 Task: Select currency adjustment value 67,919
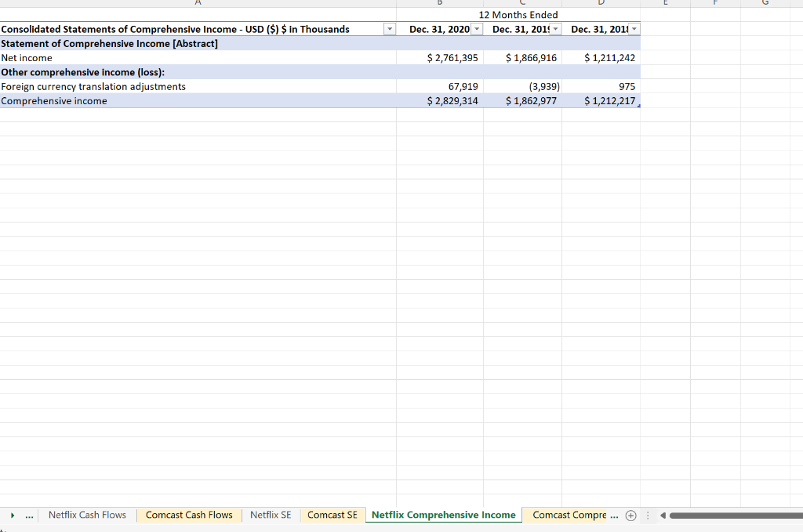[440, 86]
